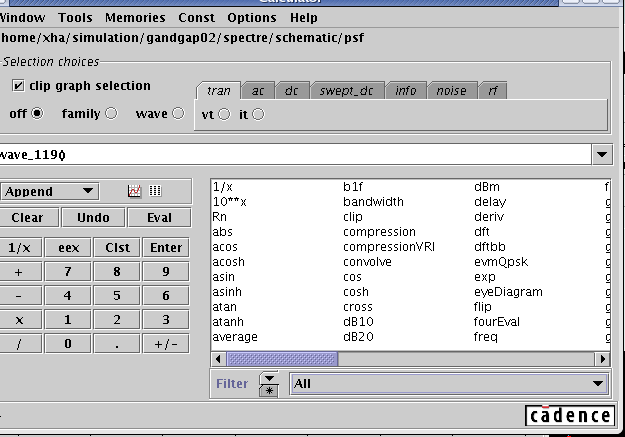Click the filter wildcard asterisk icon
The image size is (625, 437).
[x=269, y=391]
